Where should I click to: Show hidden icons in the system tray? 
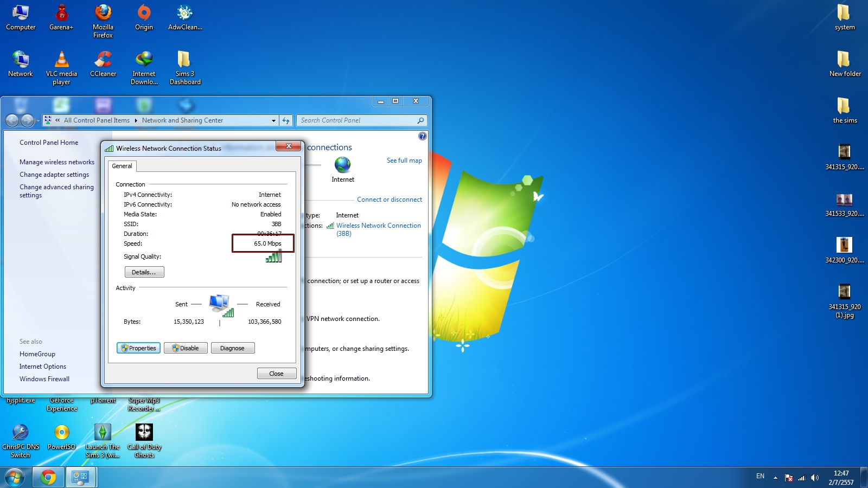tap(775, 478)
